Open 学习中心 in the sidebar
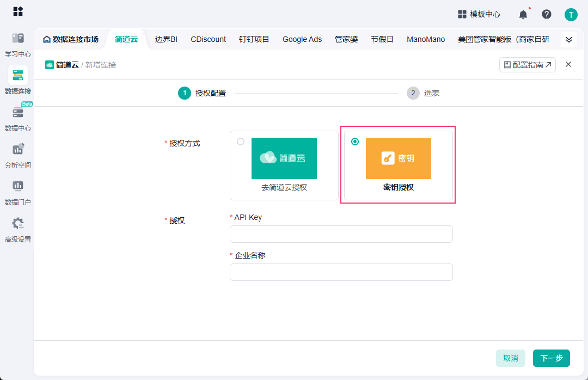The image size is (588, 380). 17,45
